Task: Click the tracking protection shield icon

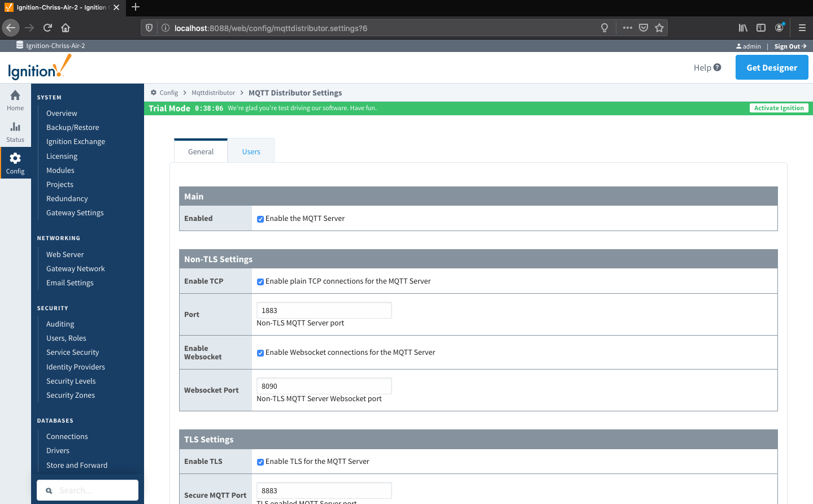Action: click(x=149, y=28)
